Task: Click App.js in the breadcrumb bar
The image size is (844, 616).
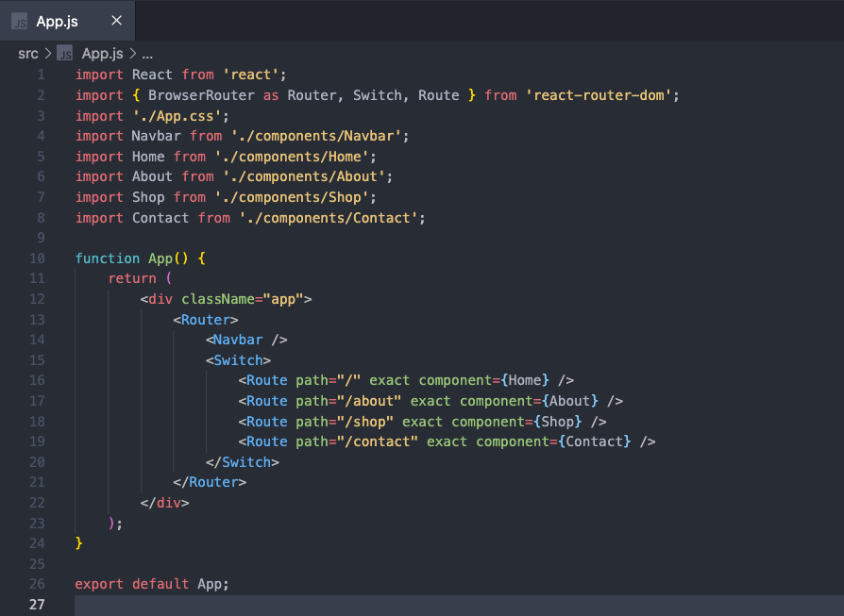Action: pyautogui.click(x=101, y=54)
